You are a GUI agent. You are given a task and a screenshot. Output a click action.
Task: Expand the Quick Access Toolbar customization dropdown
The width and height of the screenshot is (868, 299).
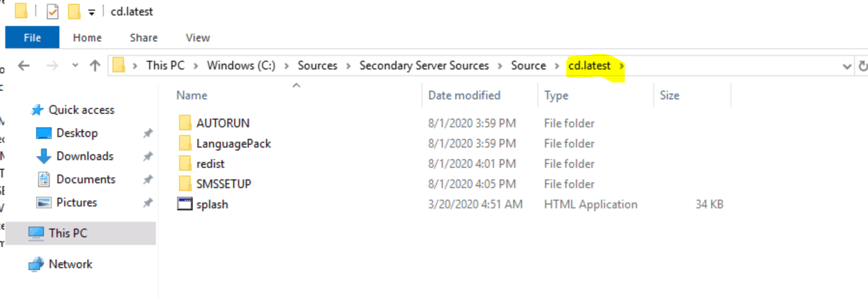pyautogui.click(x=91, y=12)
